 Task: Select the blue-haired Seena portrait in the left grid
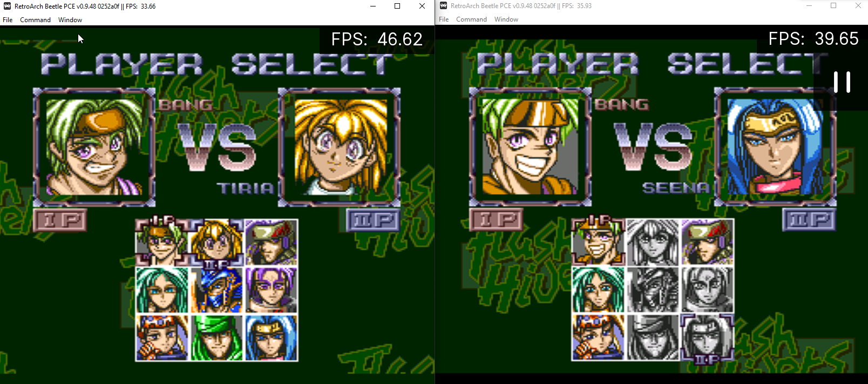coord(271,338)
